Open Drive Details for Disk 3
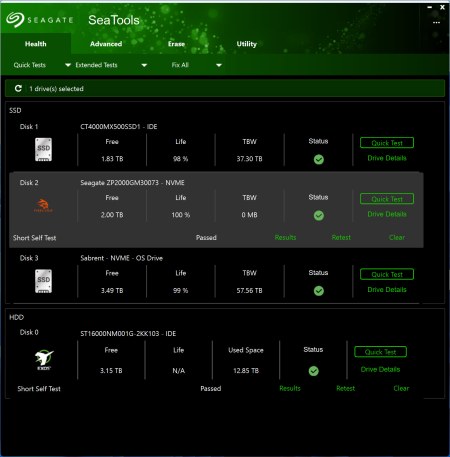The image size is (450, 457). coord(387,289)
